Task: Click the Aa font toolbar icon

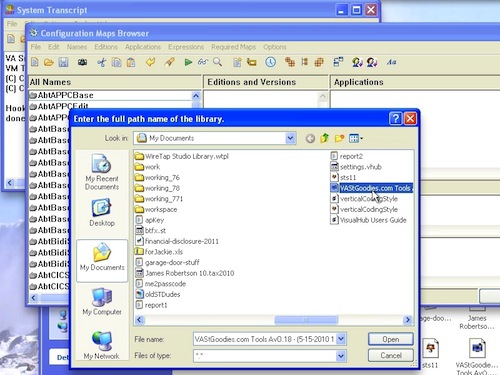Action: 391,62
